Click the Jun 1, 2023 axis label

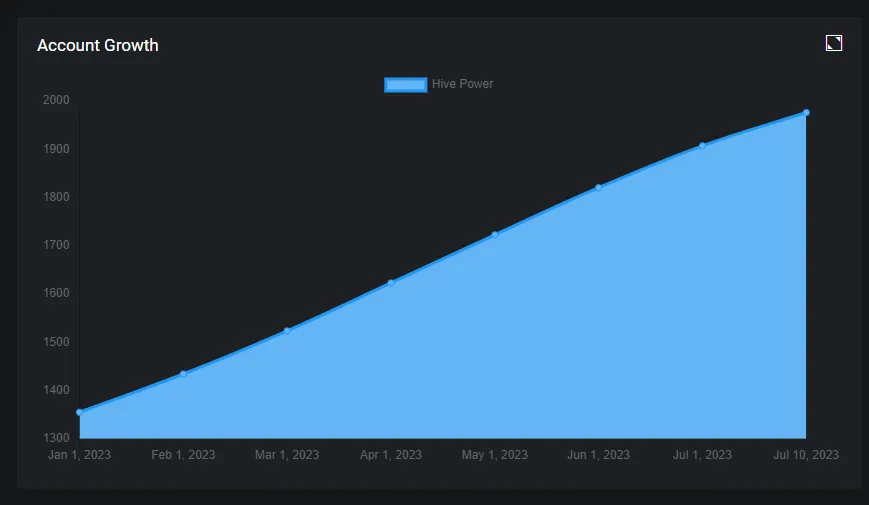click(599, 455)
